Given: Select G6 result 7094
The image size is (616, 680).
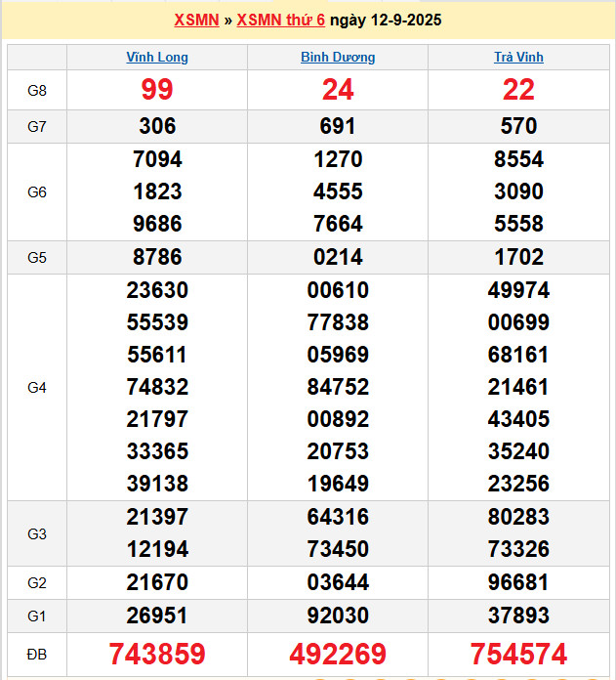Looking at the screenshot, I should 157,159.
